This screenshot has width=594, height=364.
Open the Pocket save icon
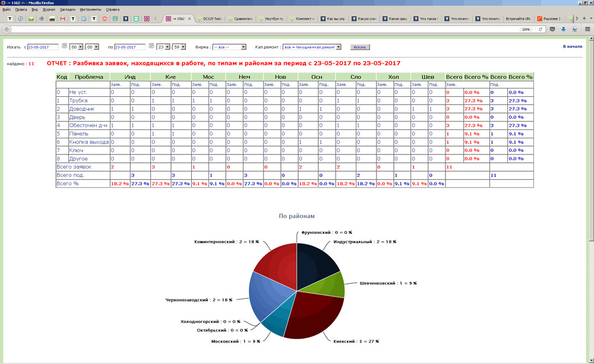(552, 29)
